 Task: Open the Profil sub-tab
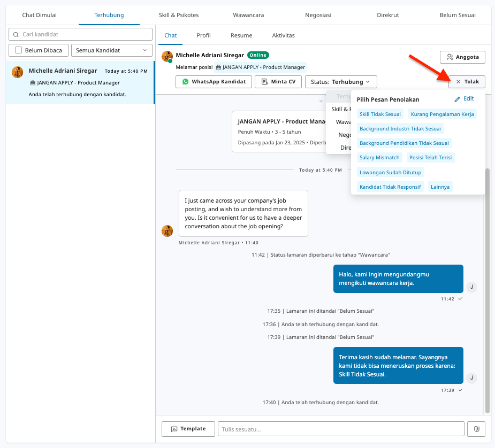204,35
